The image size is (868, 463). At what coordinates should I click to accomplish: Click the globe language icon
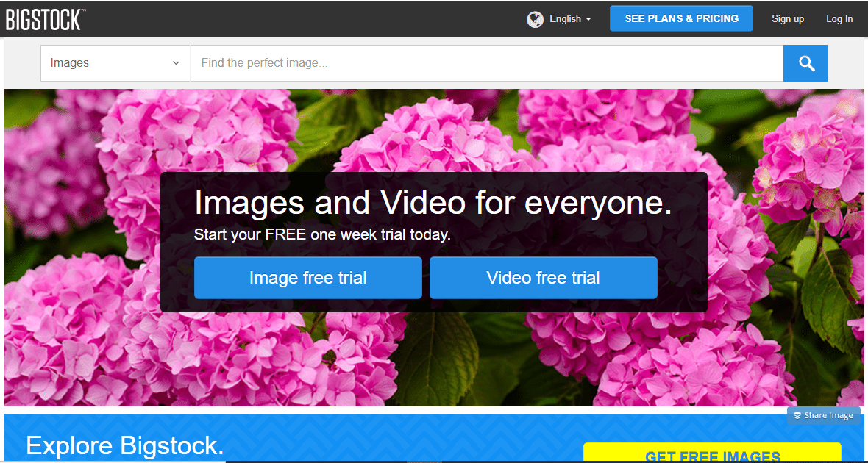tap(535, 19)
